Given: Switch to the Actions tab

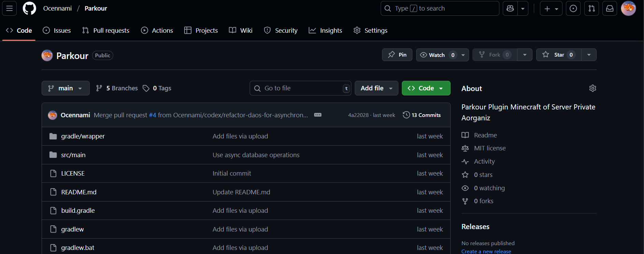Looking at the screenshot, I should (157, 30).
